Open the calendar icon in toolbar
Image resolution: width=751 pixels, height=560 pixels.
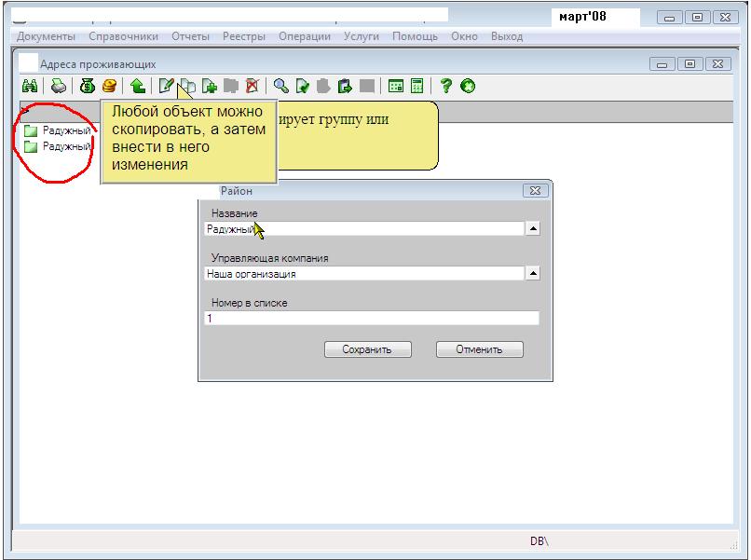click(396, 87)
